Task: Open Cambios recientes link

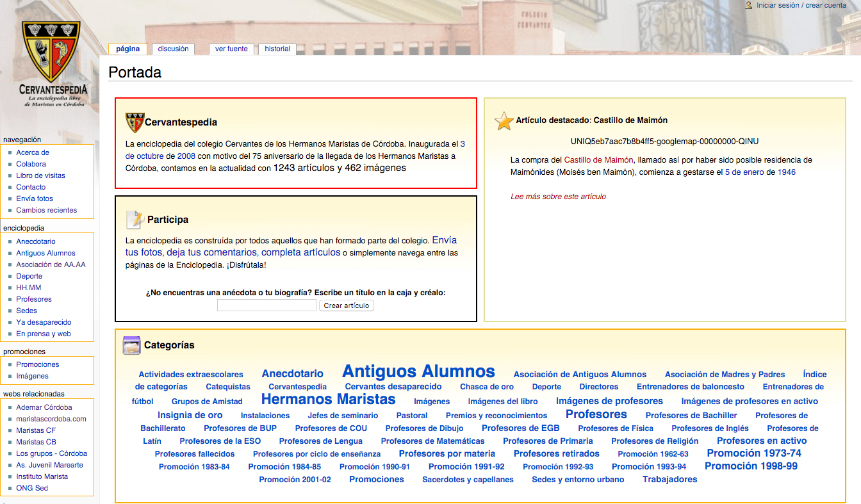Action: [x=46, y=210]
